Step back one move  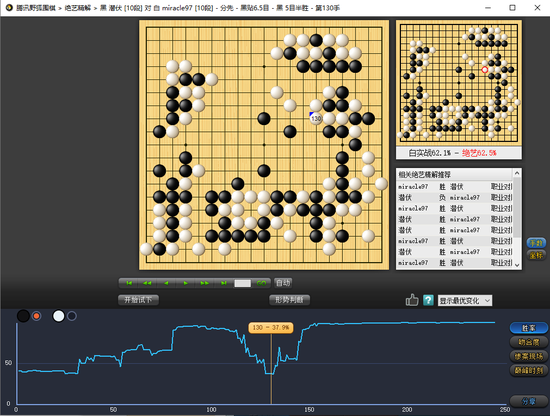pyautogui.click(x=166, y=283)
